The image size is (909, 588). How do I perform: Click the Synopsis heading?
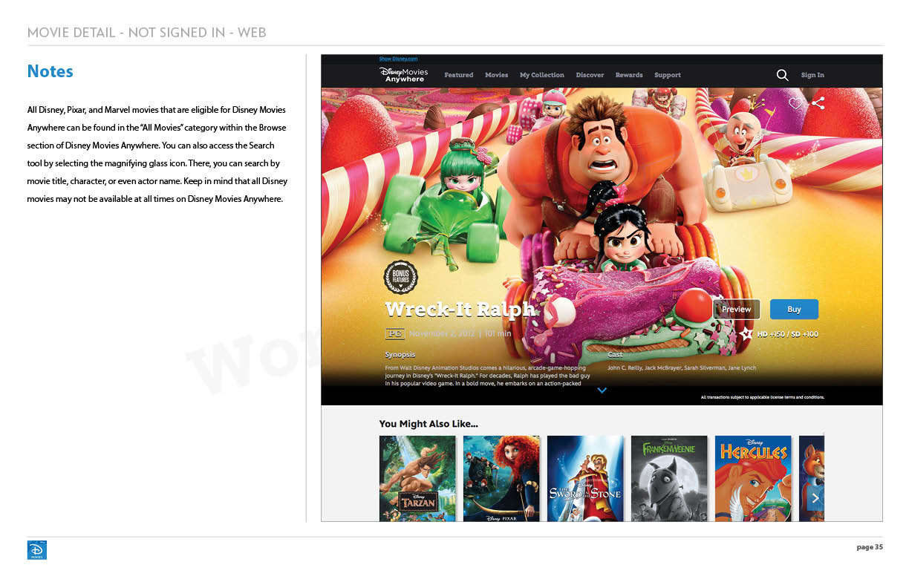coord(400,355)
